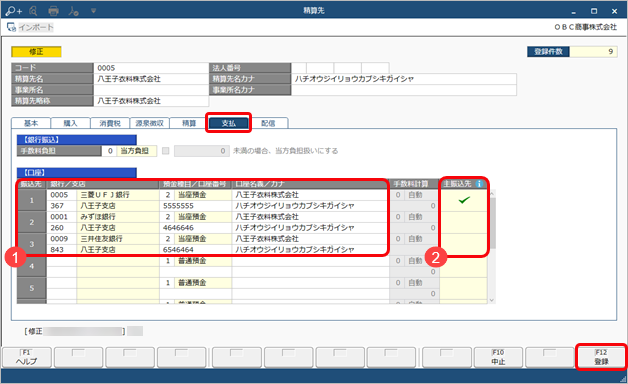Click 当座預金 deposit type in row 3
Viewport: 628px width, 384px height.
[203, 239]
